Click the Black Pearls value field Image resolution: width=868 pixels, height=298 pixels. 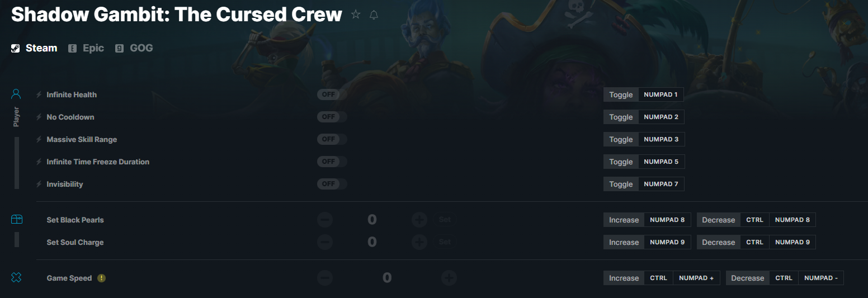[372, 220]
